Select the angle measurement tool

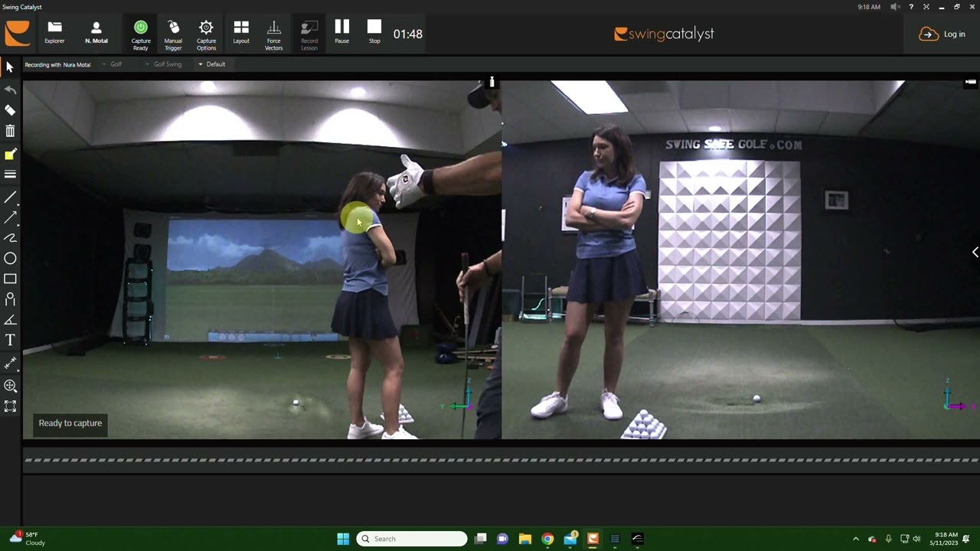coord(10,320)
